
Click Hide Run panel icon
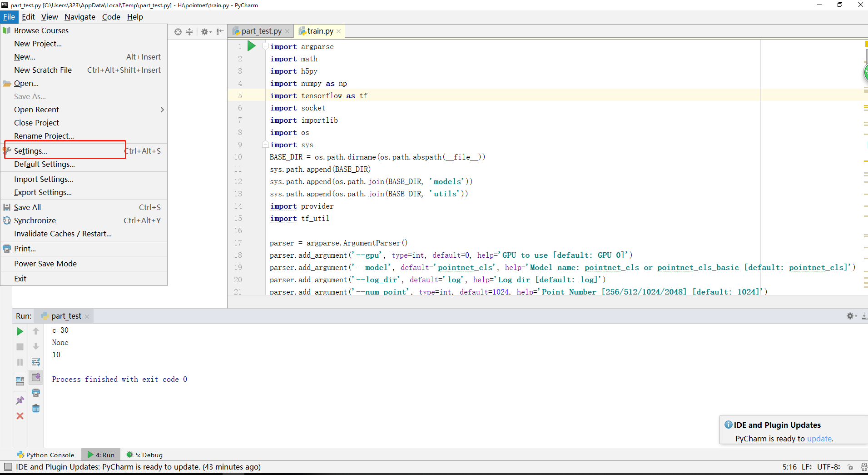tap(864, 316)
